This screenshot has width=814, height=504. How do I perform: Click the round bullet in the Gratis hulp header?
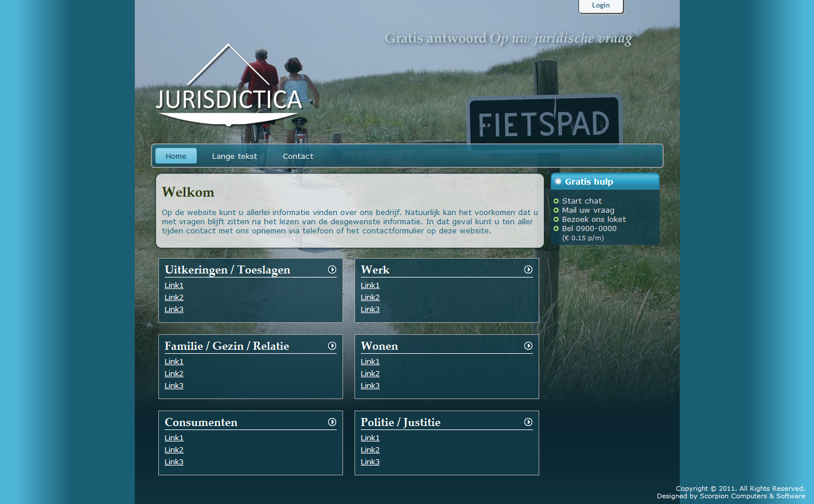(x=558, y=181)
